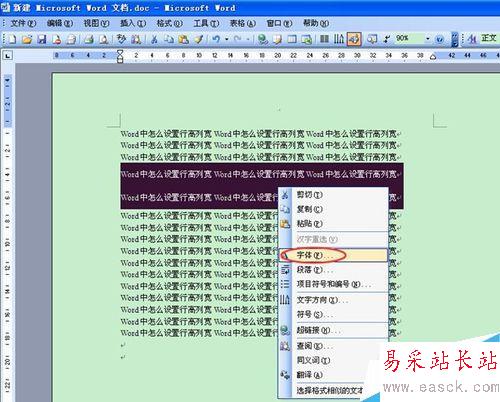Choose 文字方向(X)... in the context menu
Screen dimensions: 500x402
[x=333, y=300]
